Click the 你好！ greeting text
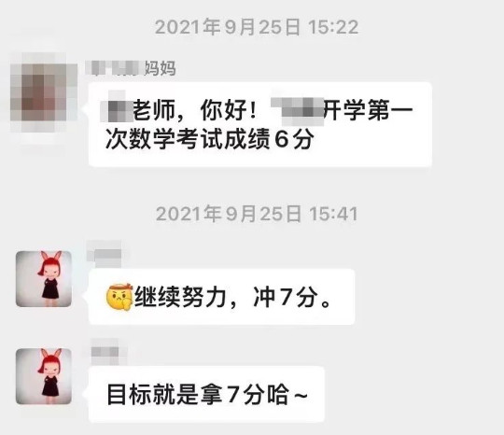The height and width of the screenshot is (435, 504). [x=229, y=110]
